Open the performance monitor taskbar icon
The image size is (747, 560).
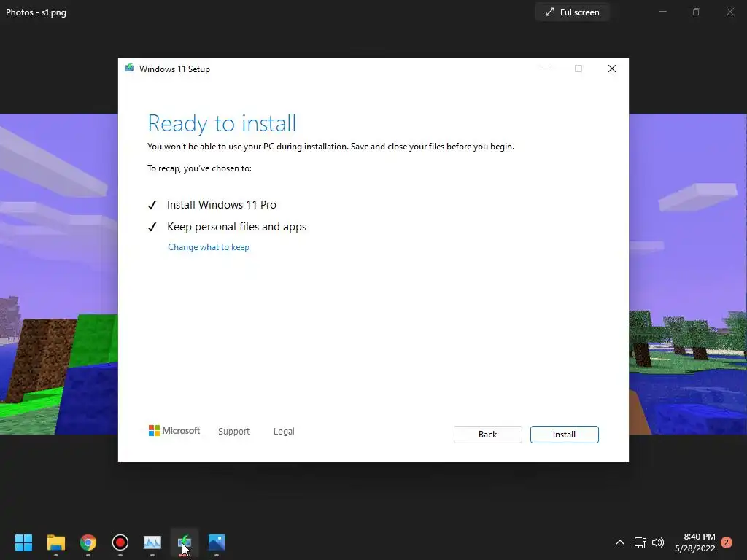[x=152, y=542]
